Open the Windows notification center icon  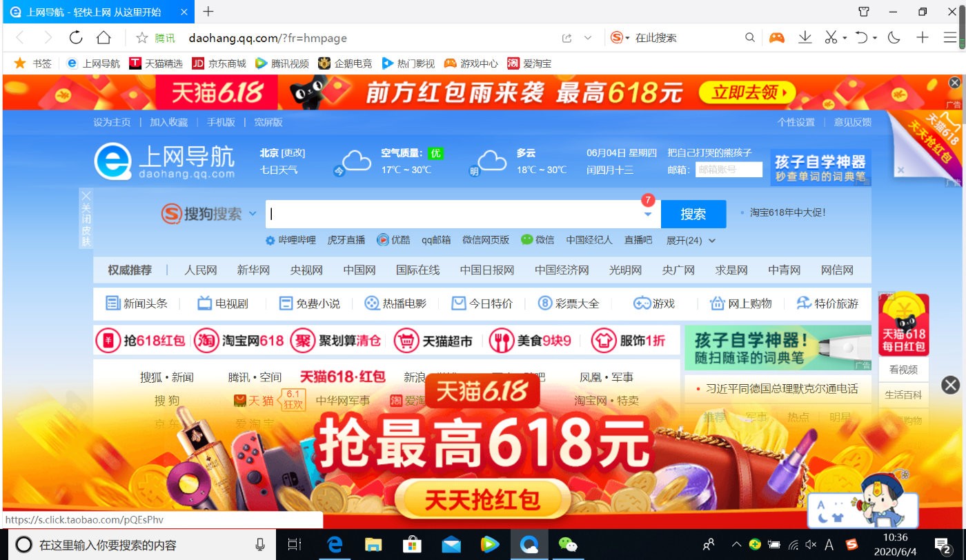(943, 545)
